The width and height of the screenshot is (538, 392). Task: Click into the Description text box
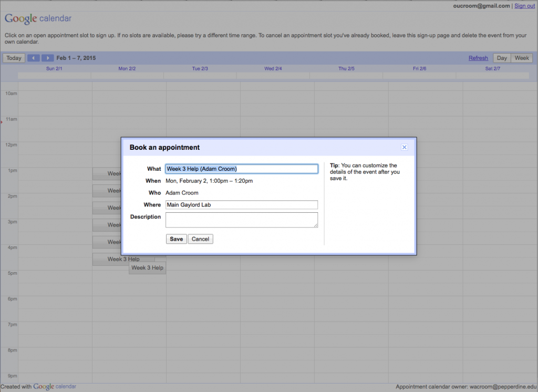[x=242, y=220]
